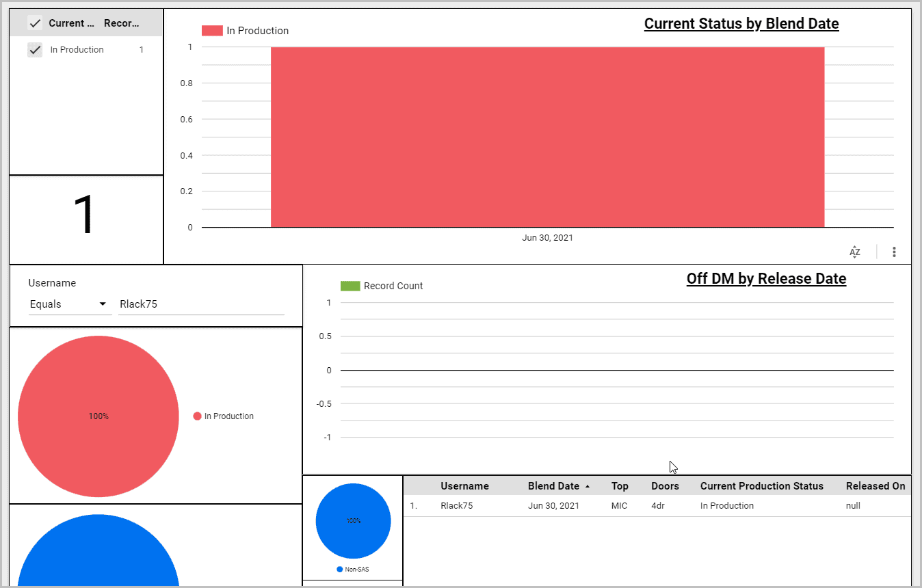The width and height of the screenshot is (922, 588).
Task: Click the Rlack75 cell in the table row
Action: tap(456, 506)
